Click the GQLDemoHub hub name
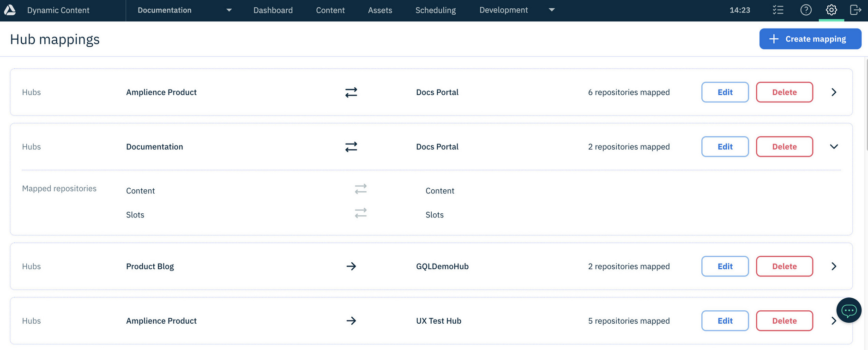 (x=442, y=266)
